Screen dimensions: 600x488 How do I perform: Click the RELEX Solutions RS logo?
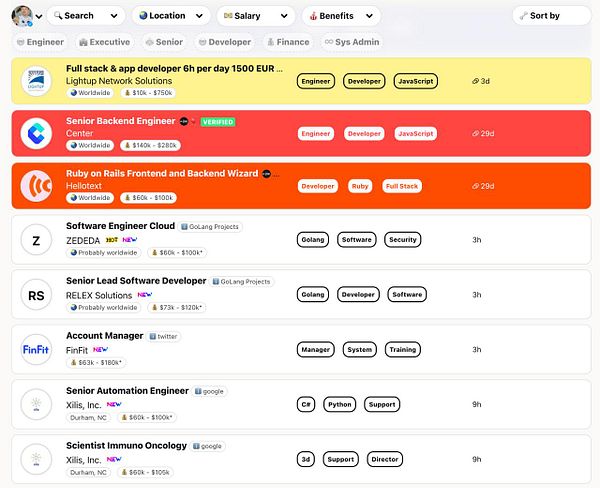click(36, 295)
